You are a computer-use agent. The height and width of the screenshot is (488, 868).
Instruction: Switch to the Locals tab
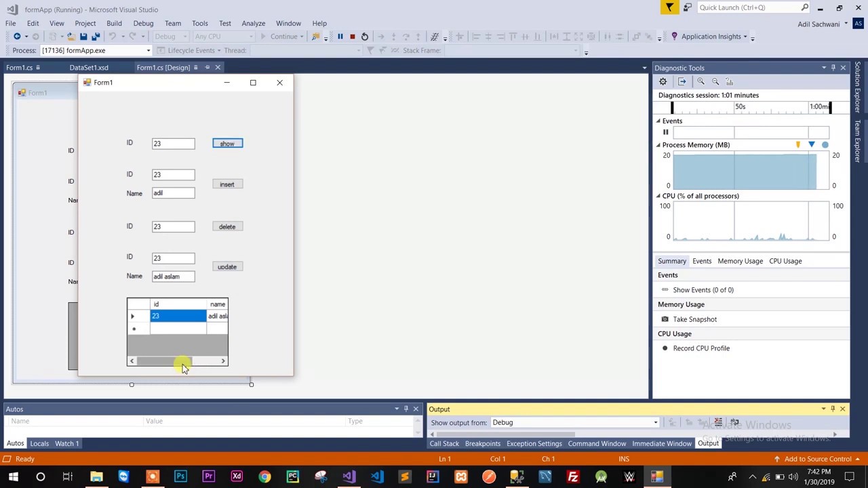pyautogui.click(x=39, y=443)
